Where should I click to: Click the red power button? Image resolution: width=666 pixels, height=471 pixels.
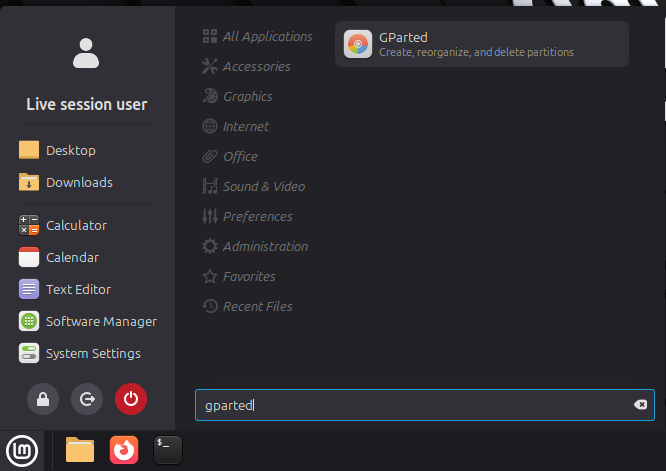(x=131, y=399)
